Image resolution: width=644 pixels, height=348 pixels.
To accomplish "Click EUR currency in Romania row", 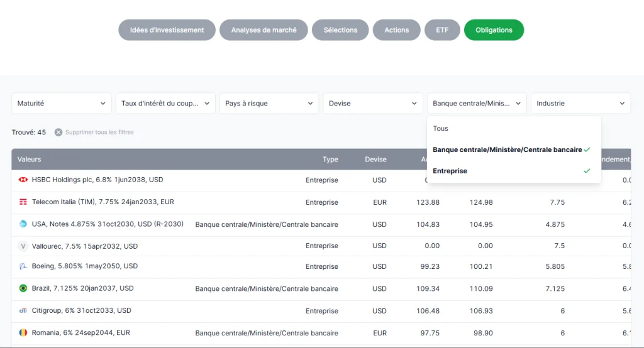I will (x=380, y=333).
